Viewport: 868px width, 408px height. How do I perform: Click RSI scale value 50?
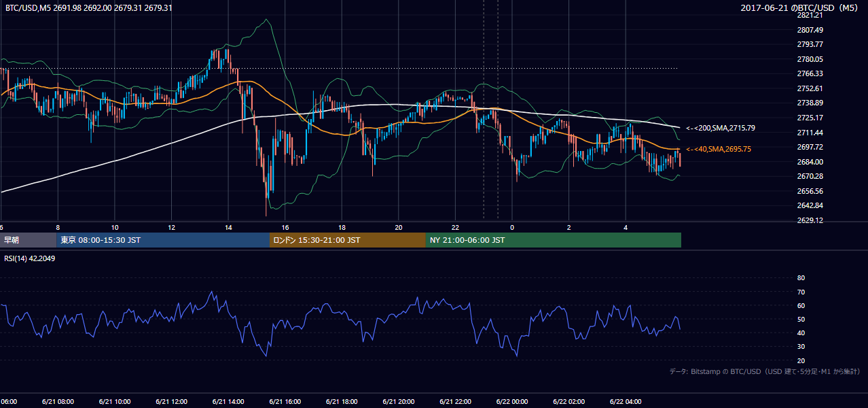[801, 319]
